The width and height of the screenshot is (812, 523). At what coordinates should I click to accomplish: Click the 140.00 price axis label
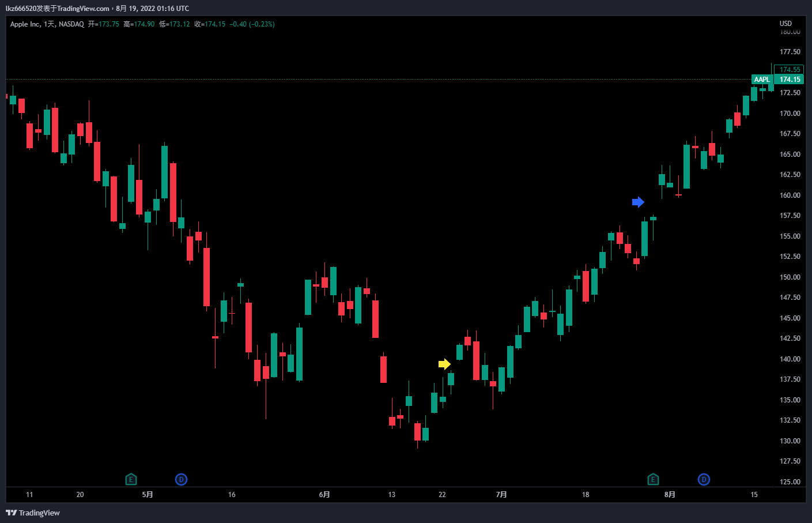click(x=790, y=359)
